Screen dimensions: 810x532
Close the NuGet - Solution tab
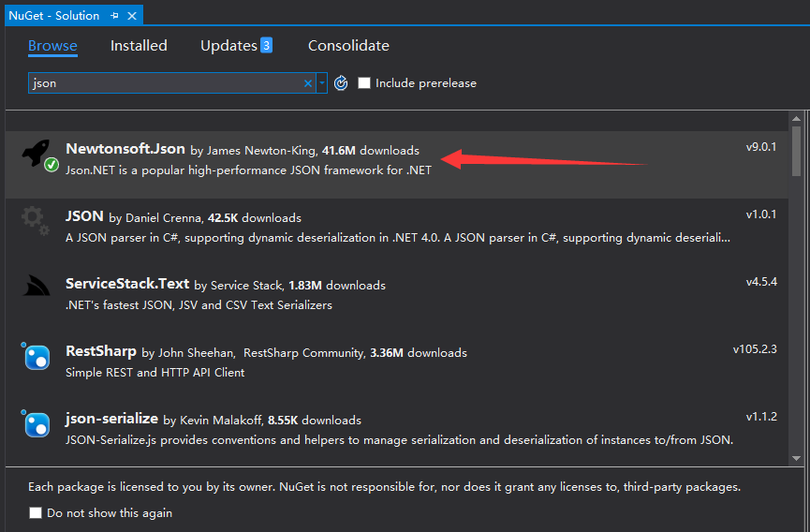(x=132, y=16)
